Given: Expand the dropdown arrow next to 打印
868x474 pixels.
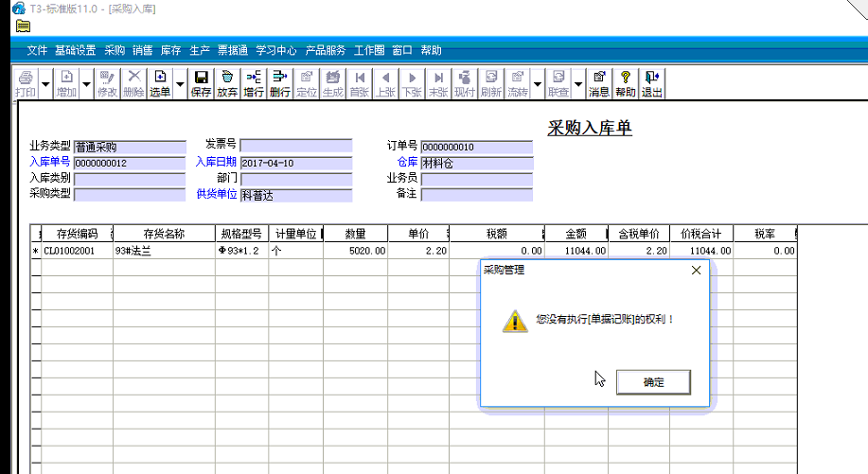Looking at the screenshot, I should pos(45,84).
